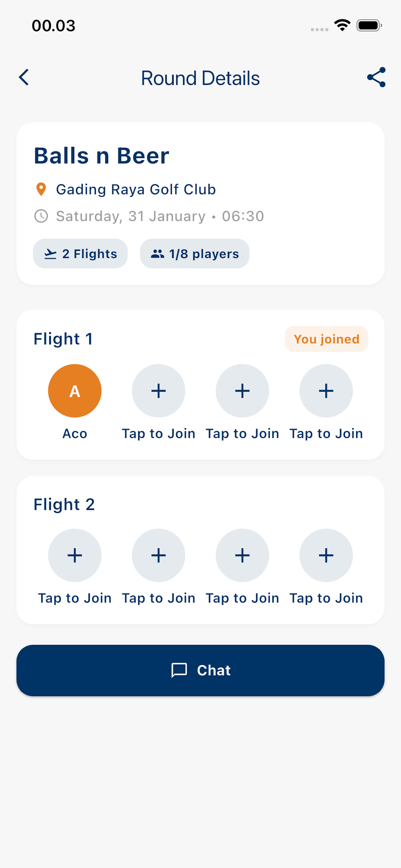This screenshot has height=868, width=401.
Task: Tap the Balls n Beer title
Action: [101, 156]
